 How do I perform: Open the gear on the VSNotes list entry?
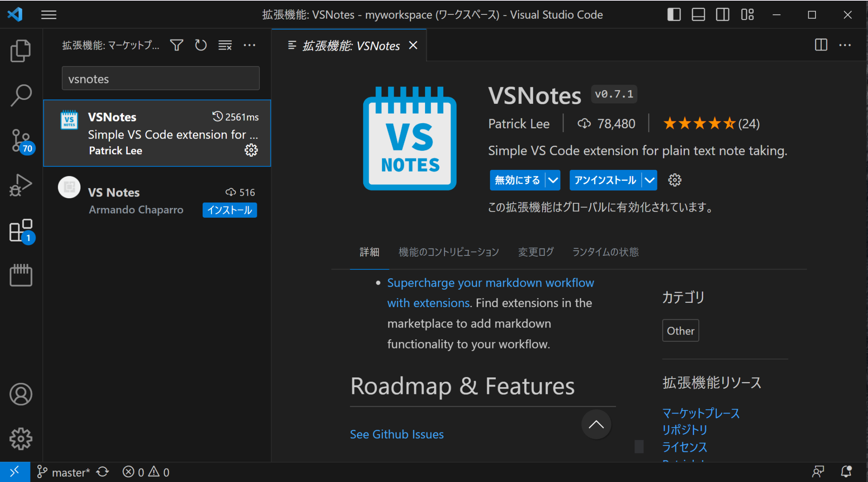[251, 150]
